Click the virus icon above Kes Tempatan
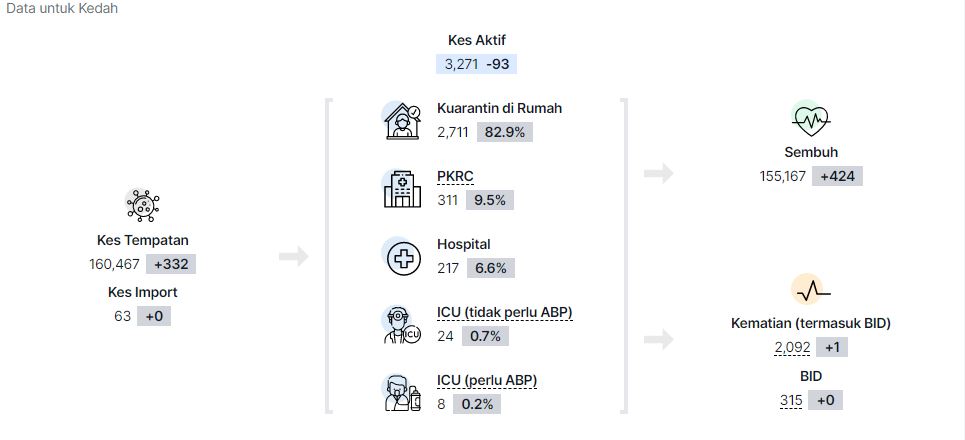The width and height of the screenshot is (965, 440). (x=143, y=205)
